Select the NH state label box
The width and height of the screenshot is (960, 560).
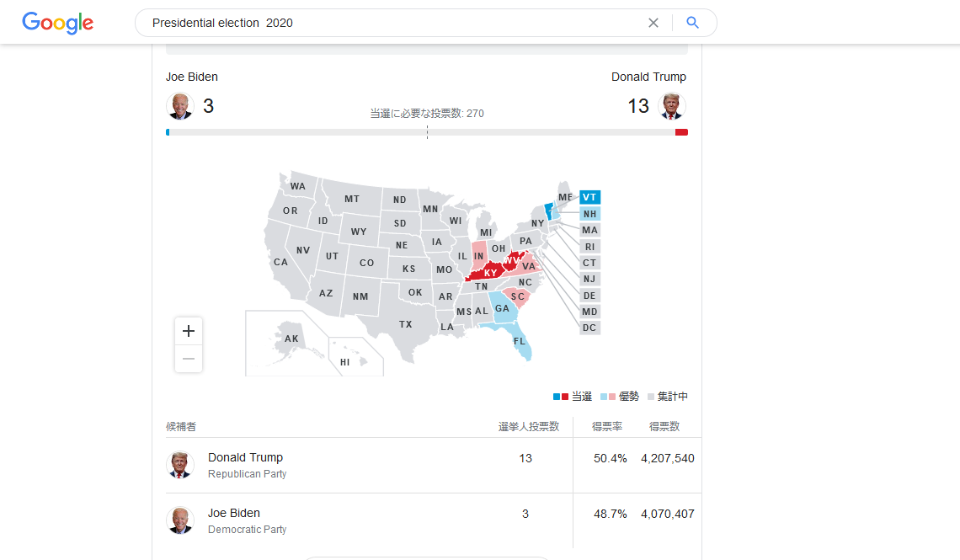589,214
